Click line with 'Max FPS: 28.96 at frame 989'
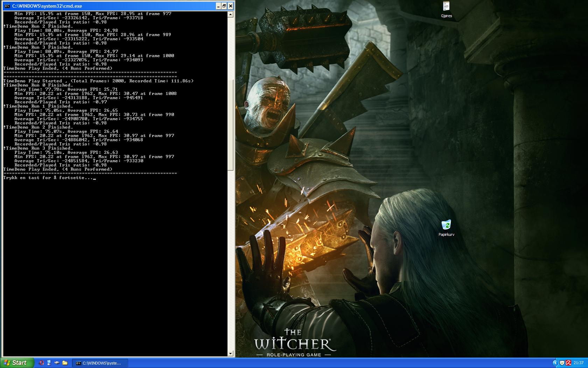This screenshot has width=588, height=368. point(93,35)
